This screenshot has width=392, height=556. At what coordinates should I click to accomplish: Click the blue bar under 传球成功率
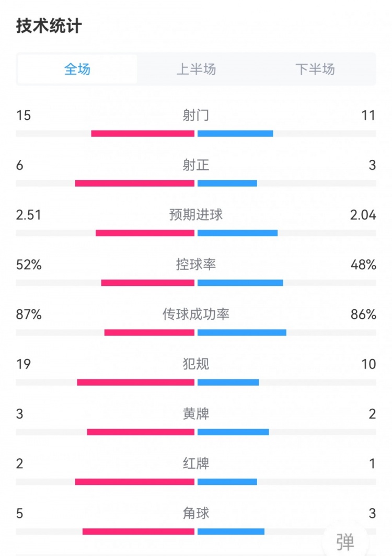(x=241, y=332)
